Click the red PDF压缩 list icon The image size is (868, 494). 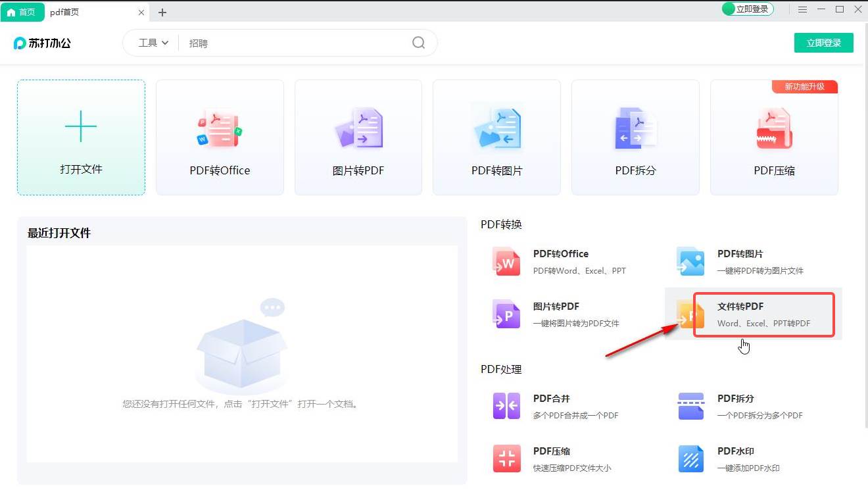point(506,458)
